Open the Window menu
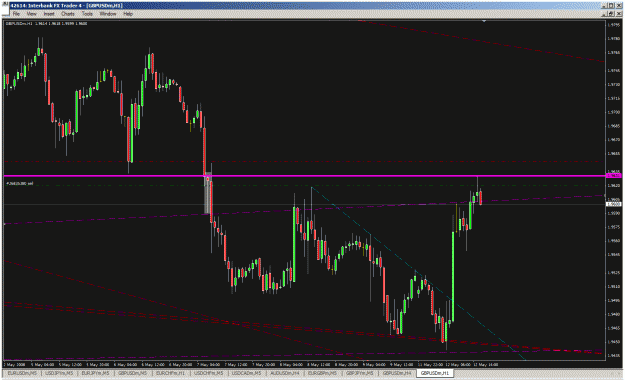Screen dimensions: 625x380 (x=108, y=14)
